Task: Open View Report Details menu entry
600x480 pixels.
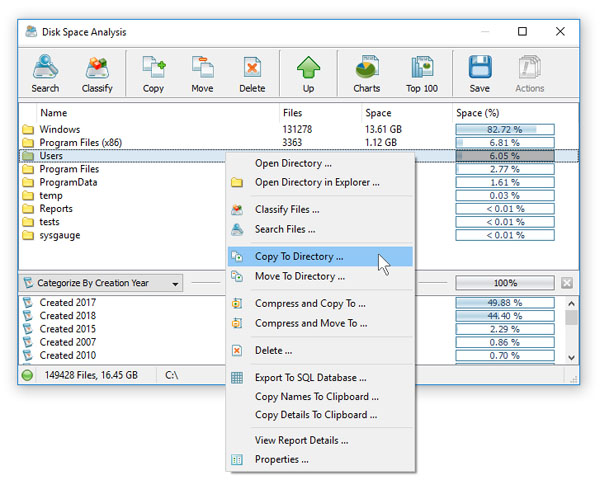Action: click(x=320, y=441)
